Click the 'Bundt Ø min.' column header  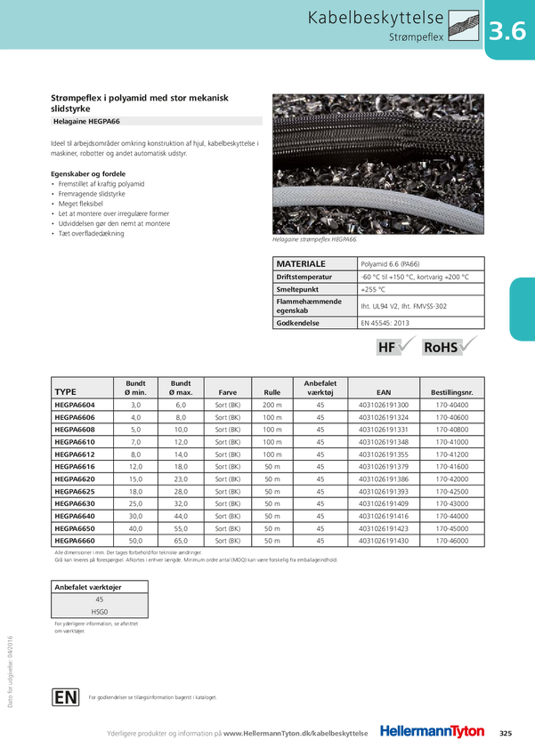(x=135, y=388)
